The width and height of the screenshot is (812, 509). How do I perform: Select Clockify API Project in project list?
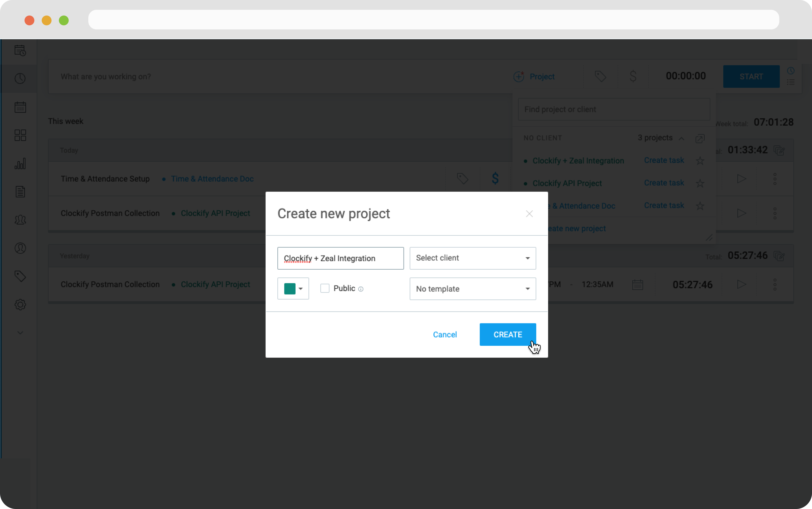coord(567,183)
